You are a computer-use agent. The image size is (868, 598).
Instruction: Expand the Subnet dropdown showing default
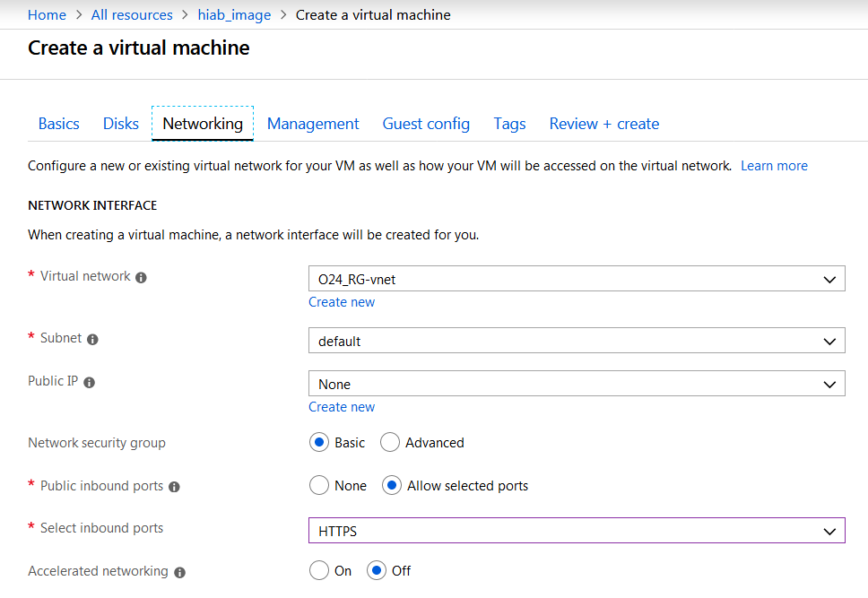pos(576,341)
